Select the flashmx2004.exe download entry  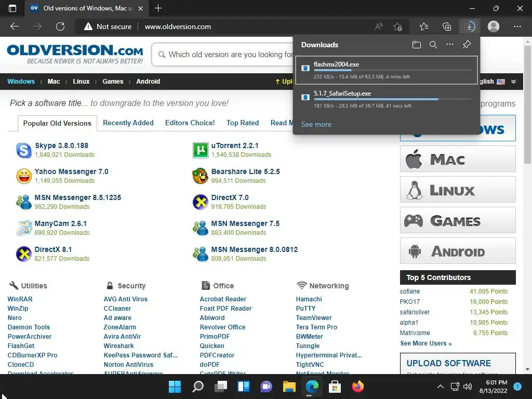click(387, 70)
